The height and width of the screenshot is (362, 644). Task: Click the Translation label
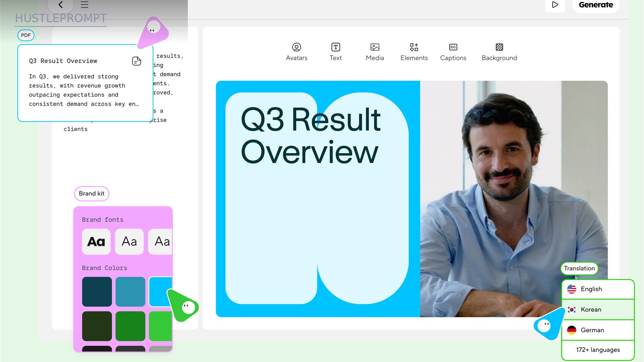(x=579, y=268)
